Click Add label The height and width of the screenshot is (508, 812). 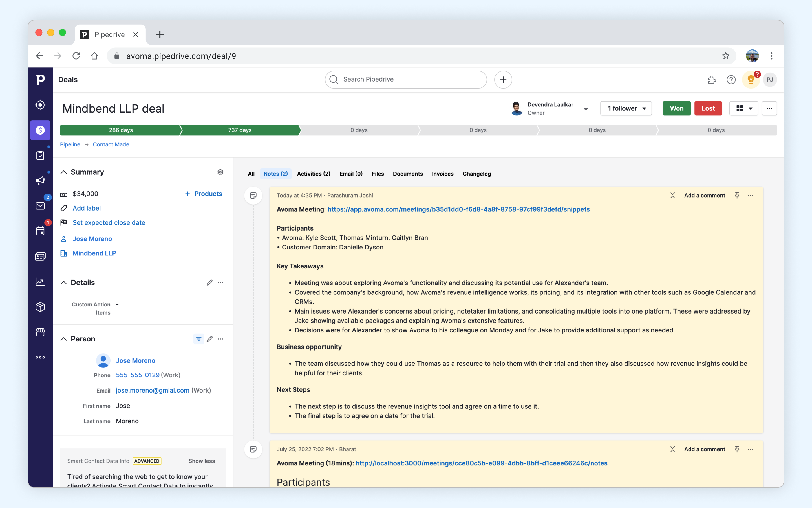(87, 208)
